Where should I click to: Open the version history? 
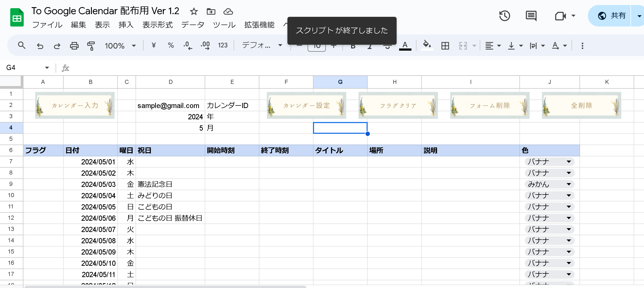[x=505, y=16]
